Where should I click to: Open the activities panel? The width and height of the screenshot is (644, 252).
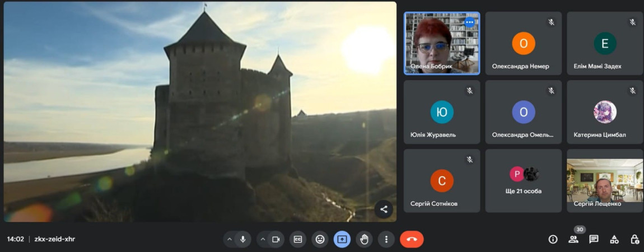pyautogui.click(x=614, y=239)
